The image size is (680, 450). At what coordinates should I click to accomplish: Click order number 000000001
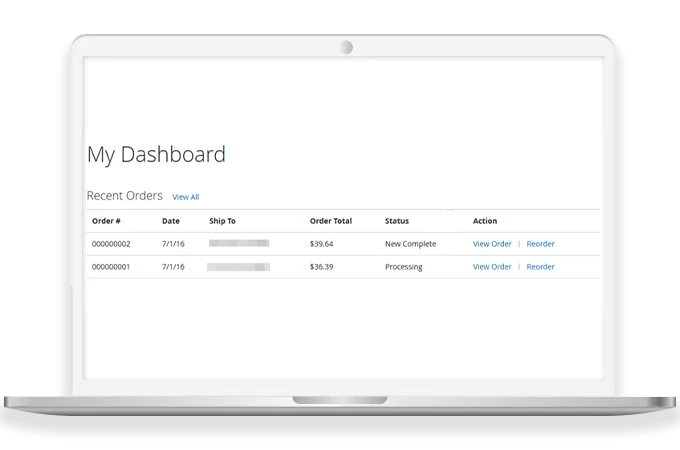coord(111,267)
